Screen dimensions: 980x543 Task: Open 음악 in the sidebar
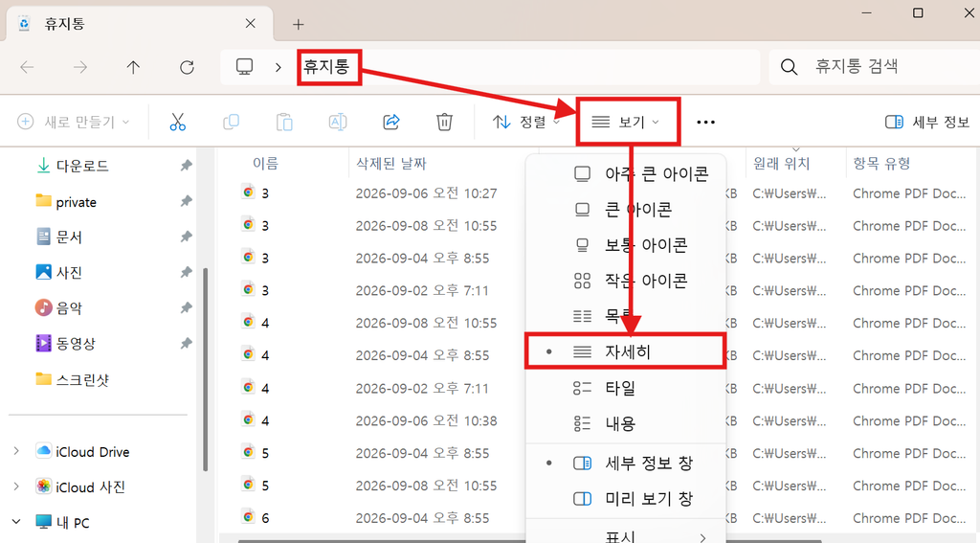pos(59,307)
